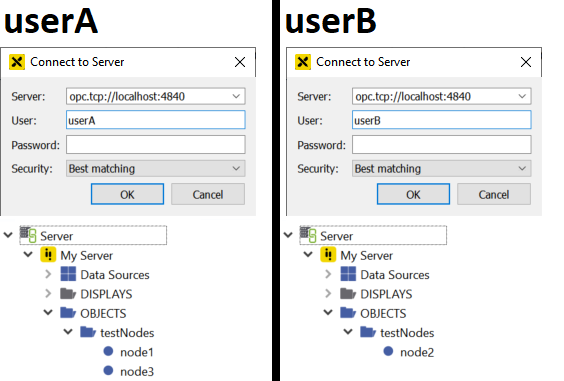This screenshot has height=381, width=564.
Task: Click the Password field in userA dialog
Action: click(x=156, y=145)
